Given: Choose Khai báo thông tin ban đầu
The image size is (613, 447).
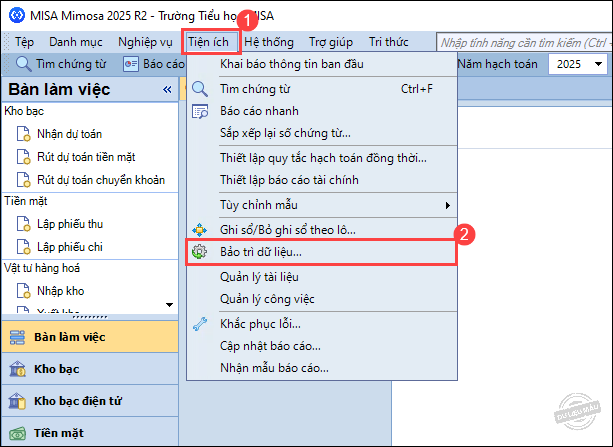Looking at the screenshot, I should click(x=321, y=64).
